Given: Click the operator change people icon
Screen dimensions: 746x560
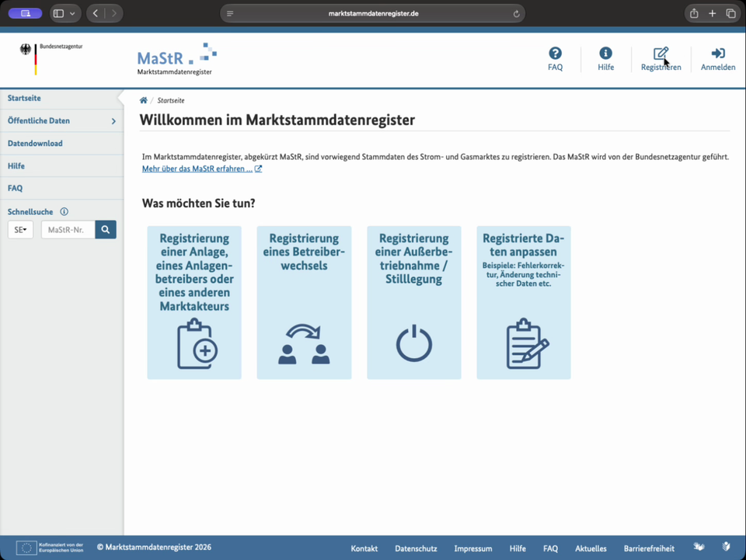Looking at the screenshot, I should (x=304, y=344).
